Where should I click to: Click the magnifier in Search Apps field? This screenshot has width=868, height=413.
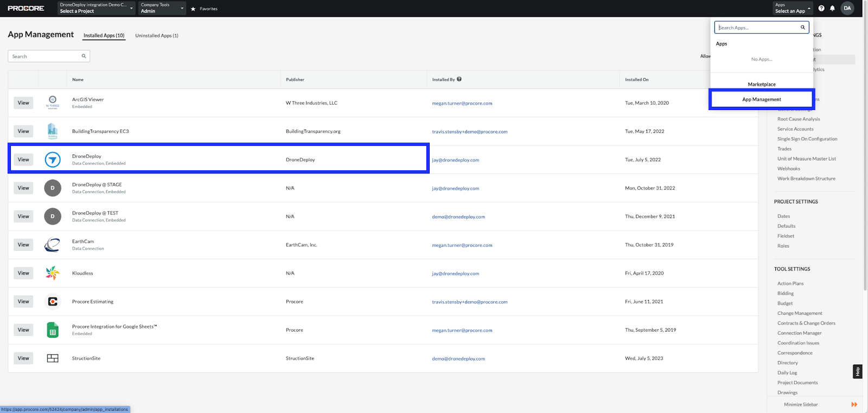click(x=803, y=28)
